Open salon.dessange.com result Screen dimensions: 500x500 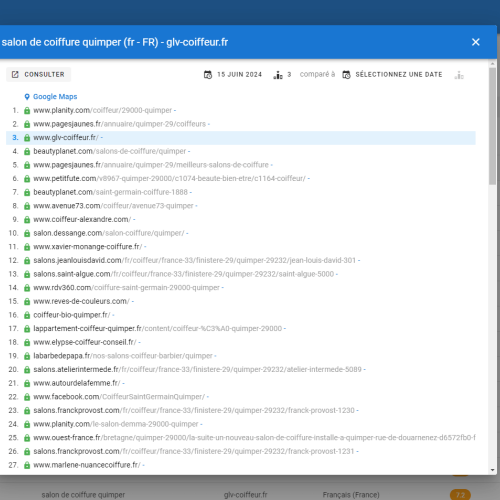point(109,233)
